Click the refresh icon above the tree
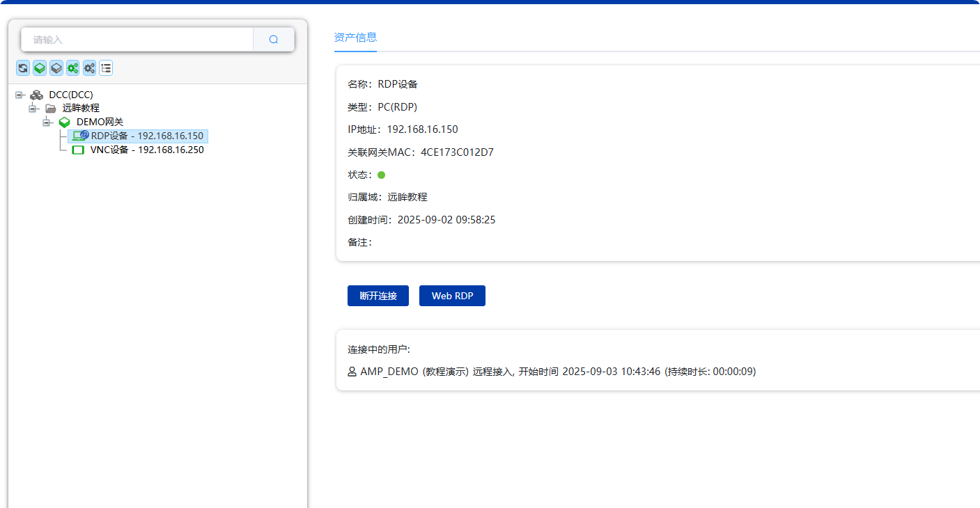980x508 pixels. pos(23,68)
